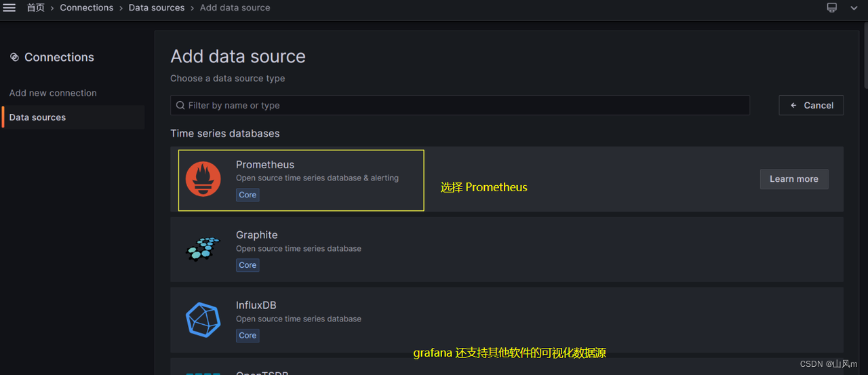
Task: Click the monitor display icon top right
Action: (832, 7)
